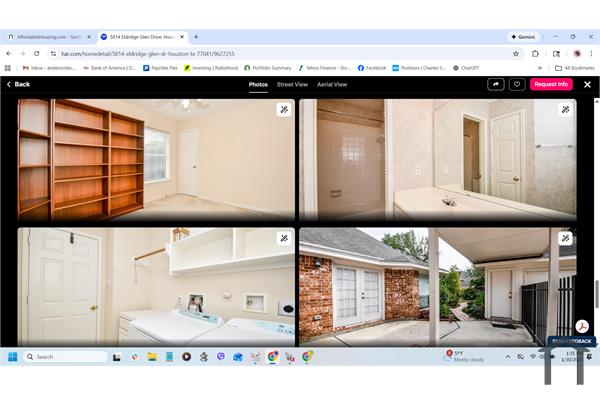Navigate back with browser back arrow

click(9, 54)
